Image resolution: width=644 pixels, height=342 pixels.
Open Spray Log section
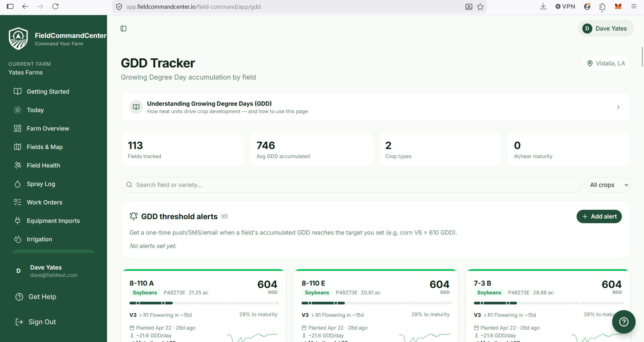(53, 184)
